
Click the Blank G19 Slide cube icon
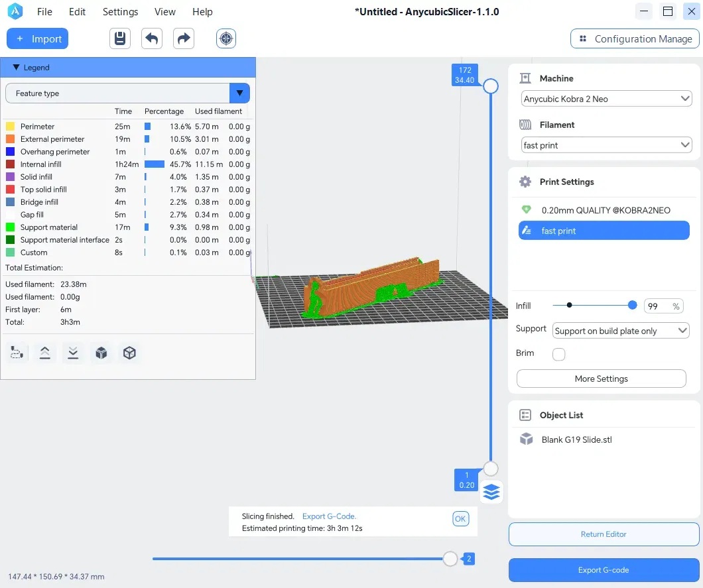pyautogui.click(x=527, y=440)
